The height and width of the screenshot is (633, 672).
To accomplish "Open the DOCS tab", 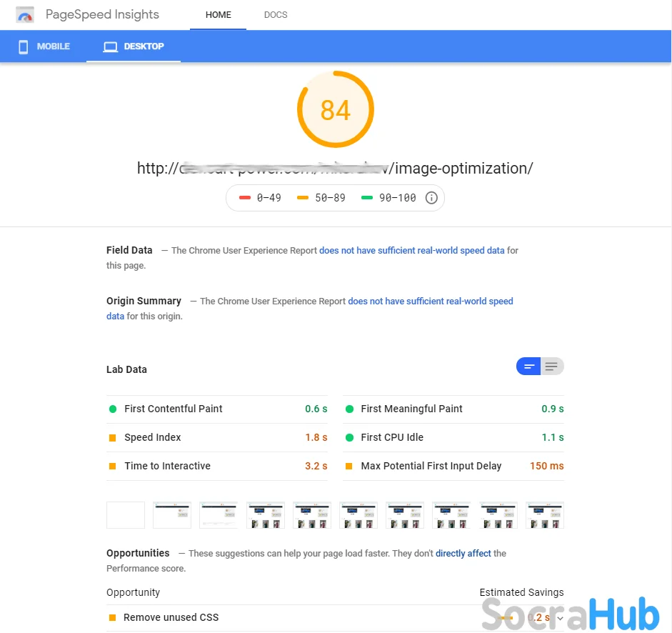I will (276, 15).
